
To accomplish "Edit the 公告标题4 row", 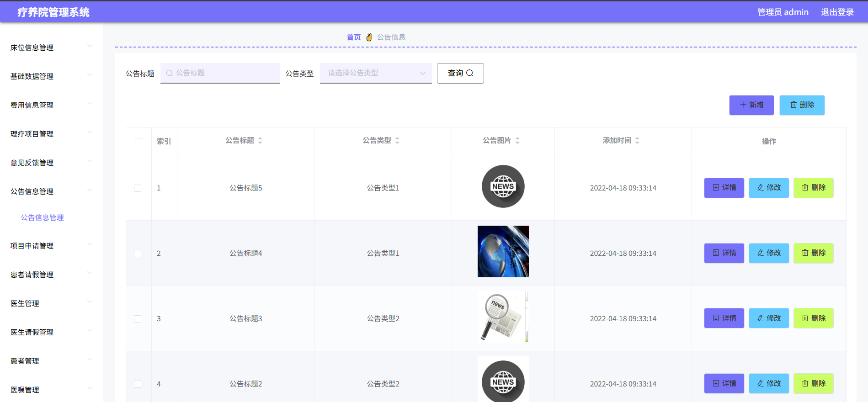I will (x=769, y=253).
